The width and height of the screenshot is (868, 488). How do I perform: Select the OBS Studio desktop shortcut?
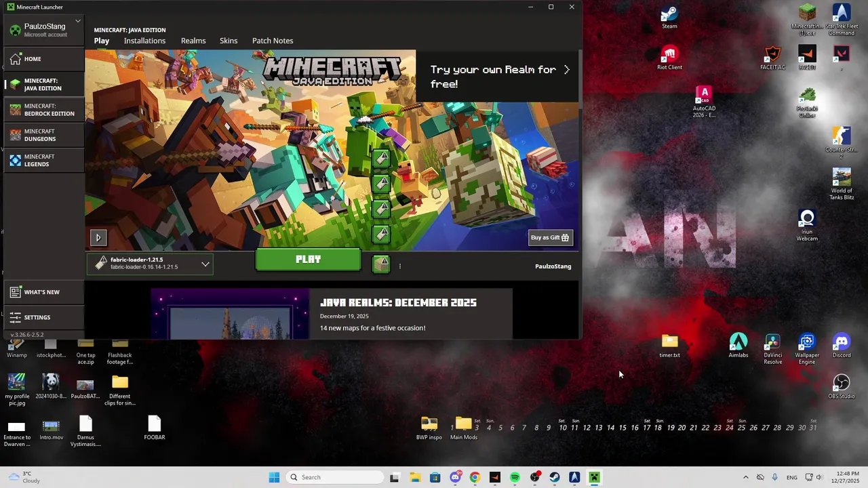tap(842, 387)
